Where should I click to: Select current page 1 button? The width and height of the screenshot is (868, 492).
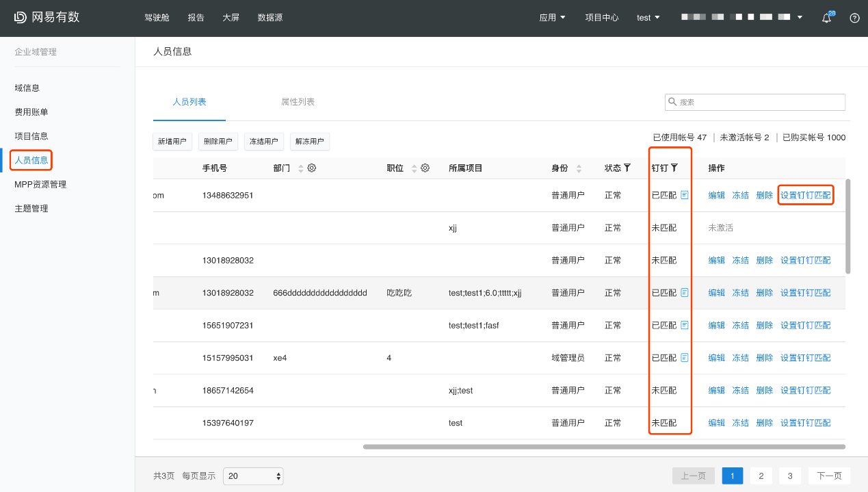click(732, 476)
